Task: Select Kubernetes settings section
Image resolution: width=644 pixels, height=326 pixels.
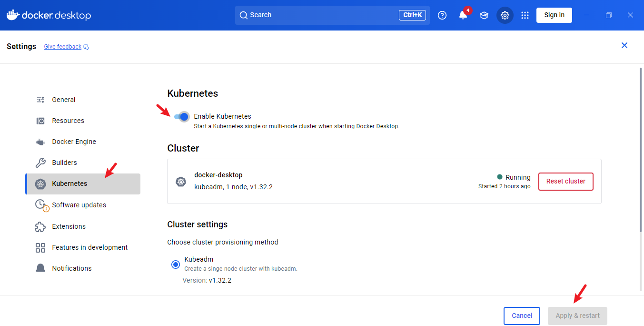Action: tap(83, 184)
